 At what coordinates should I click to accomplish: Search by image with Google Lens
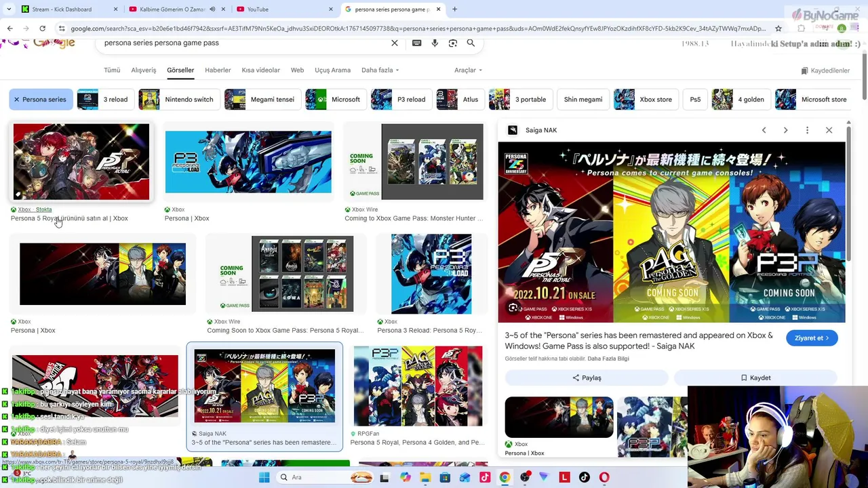(453, 43)
